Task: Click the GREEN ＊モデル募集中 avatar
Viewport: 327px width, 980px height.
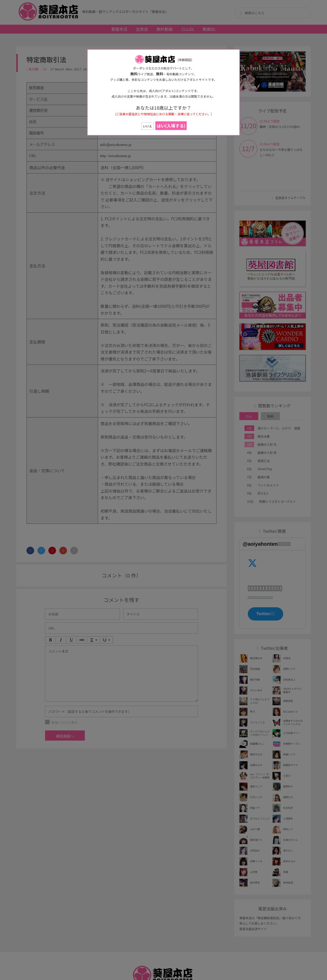Action: 276,690
